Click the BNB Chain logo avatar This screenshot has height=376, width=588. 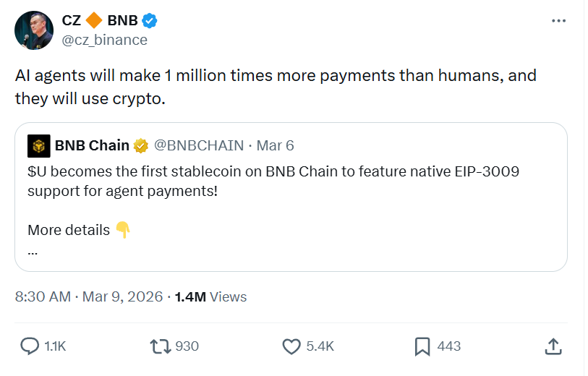tap(38, 146)
